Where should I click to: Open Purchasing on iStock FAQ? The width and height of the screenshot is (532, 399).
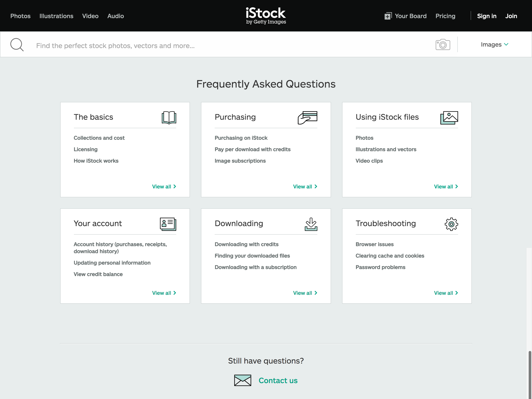[241, 138]
